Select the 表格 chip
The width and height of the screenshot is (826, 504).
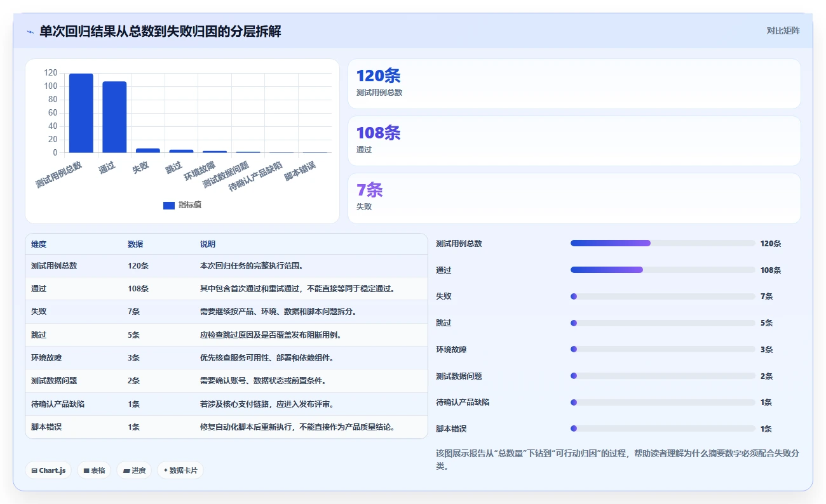94,470
